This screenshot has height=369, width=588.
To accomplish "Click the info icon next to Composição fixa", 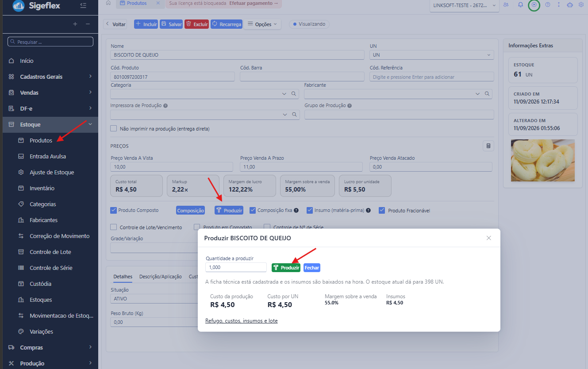I will [296, 211].
